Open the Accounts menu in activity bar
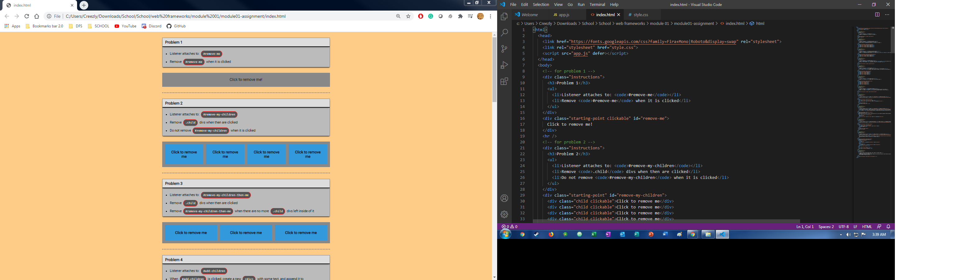Screen dimensions: 980x280 pos(505,198)
